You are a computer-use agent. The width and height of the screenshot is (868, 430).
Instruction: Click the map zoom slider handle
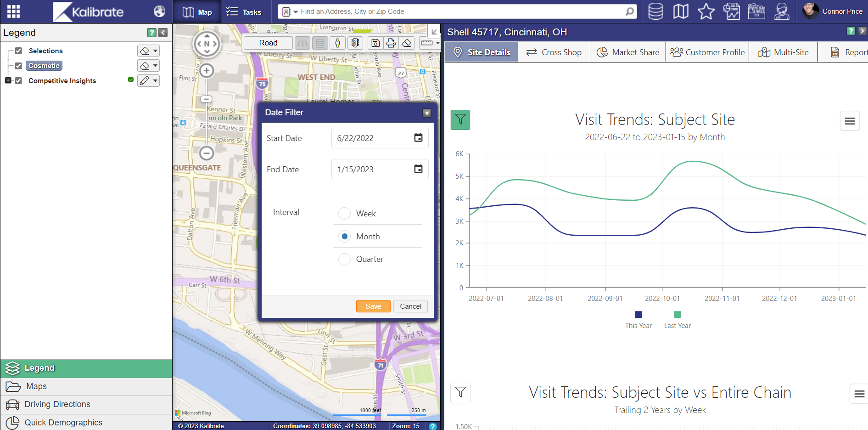click(x=207, y=99)
